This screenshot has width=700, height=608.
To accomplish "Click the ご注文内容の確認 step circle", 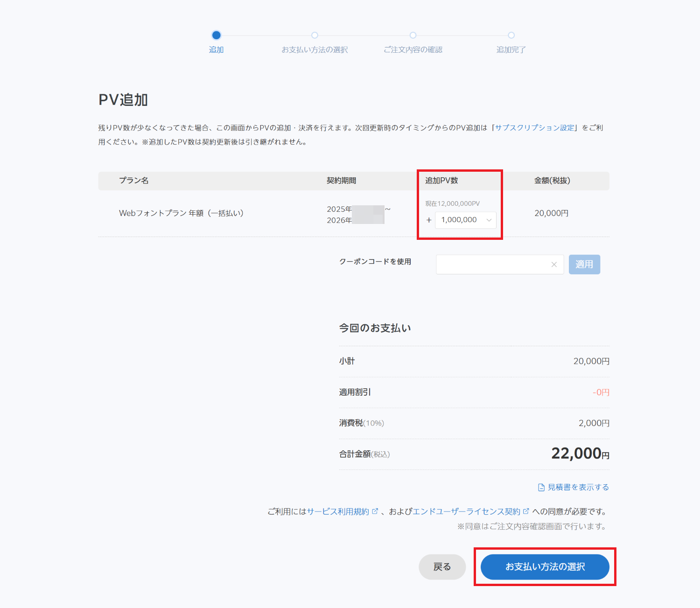I will (x=413, y=35).
